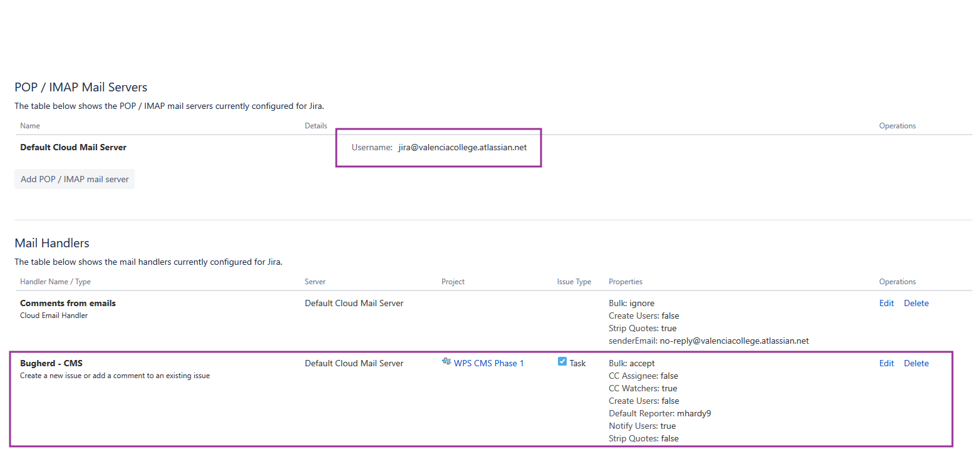Screen dimensions: 980x452
Task: Click the Details column header in servers table
Action: 316,126
